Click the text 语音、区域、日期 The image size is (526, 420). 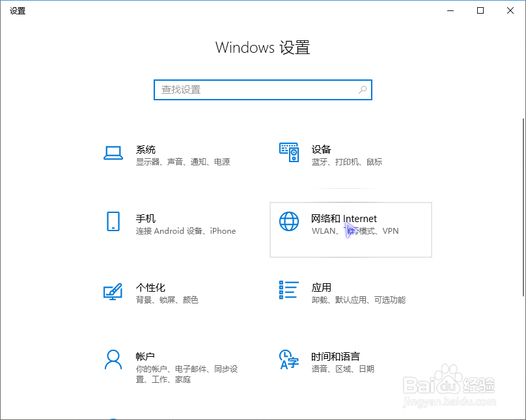343,369
